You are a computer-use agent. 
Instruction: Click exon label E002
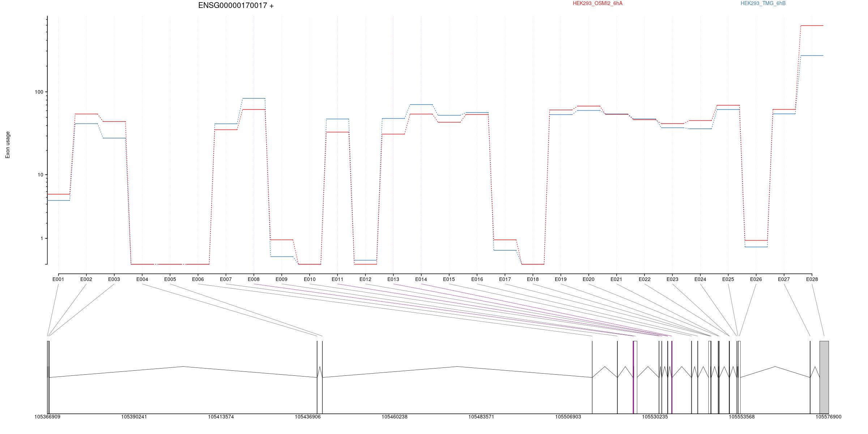(86, 279)
